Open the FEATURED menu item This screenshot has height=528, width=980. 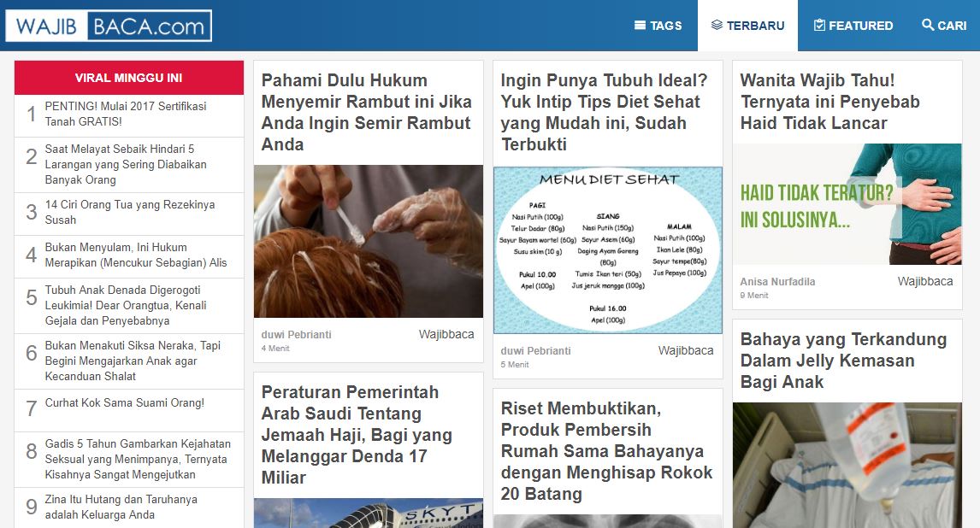(x=853, y=26)
